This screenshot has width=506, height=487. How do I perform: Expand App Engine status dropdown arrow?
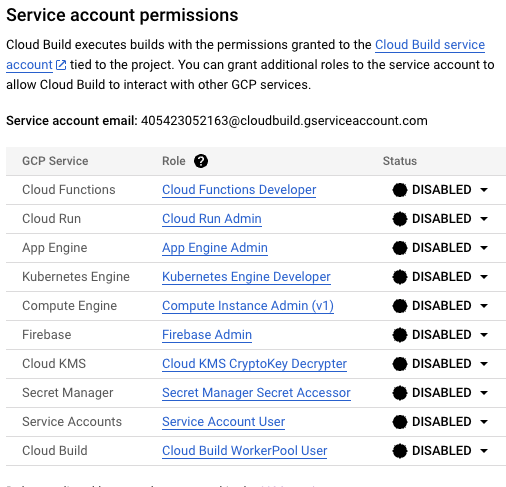[x=484, y=248]
